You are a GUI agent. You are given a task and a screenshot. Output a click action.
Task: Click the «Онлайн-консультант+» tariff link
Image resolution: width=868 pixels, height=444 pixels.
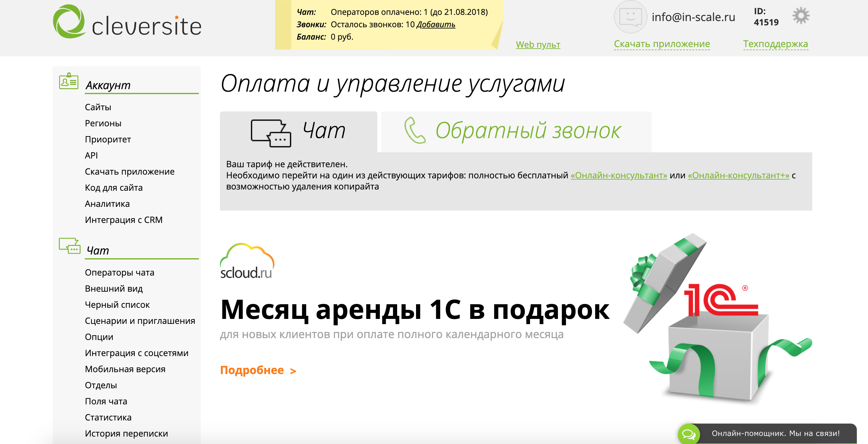(x=738, y=176)
